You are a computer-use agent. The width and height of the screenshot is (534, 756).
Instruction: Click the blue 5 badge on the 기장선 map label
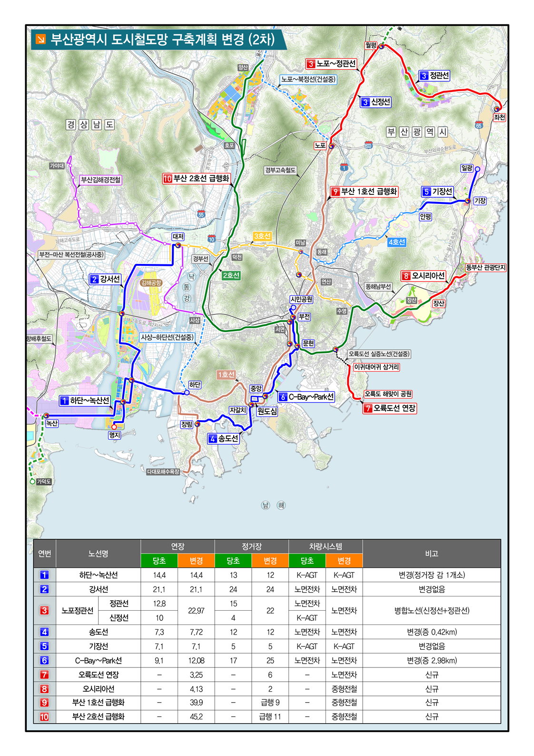coord(427,192)
